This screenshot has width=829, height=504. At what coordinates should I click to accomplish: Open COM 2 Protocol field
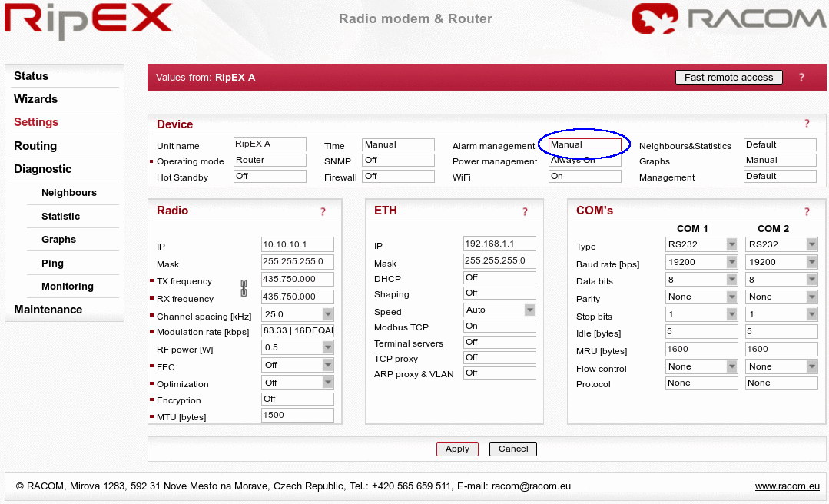782,383
